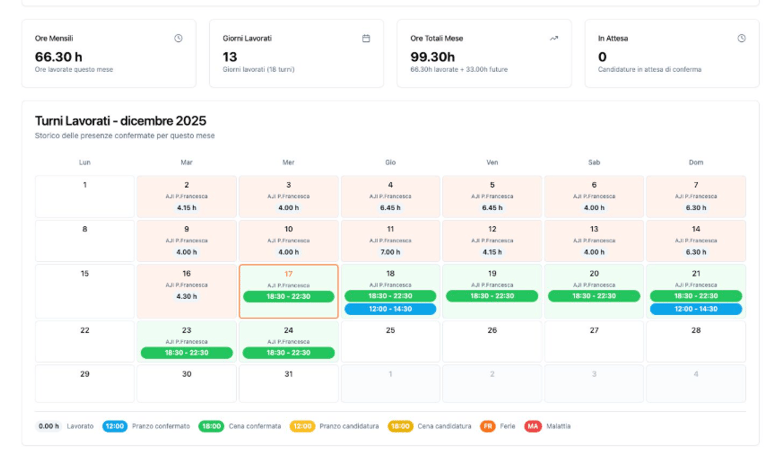Click the blue 12:00 - 14:30 shift on day 21
Screen dimensions: 768x455
pos(695,309)
